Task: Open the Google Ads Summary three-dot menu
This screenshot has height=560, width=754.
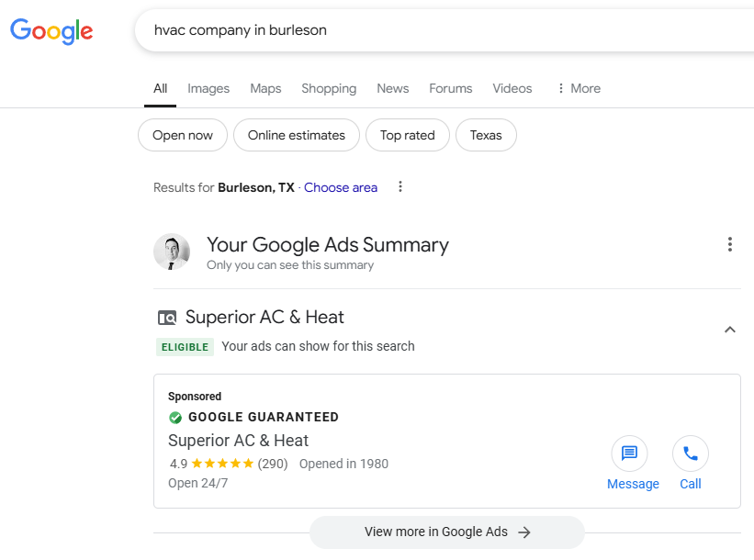Action: pyautogui.click(x=730, y=244)
